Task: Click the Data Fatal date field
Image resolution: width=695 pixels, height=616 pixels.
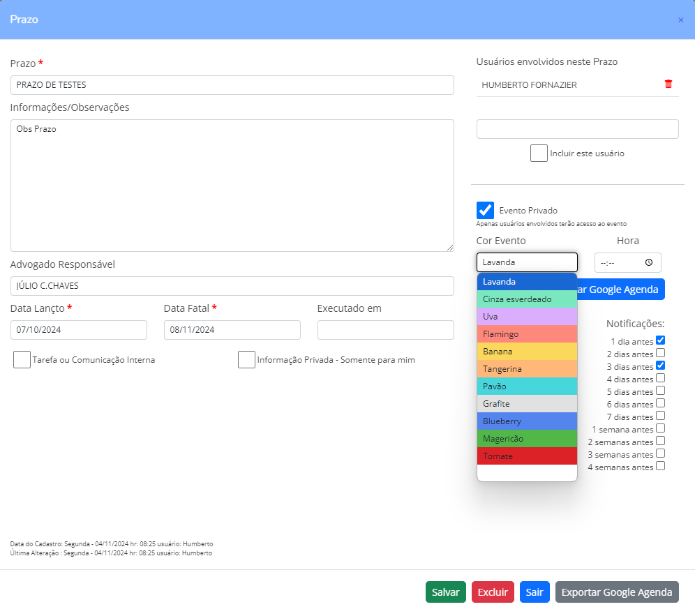Action: 232,330
